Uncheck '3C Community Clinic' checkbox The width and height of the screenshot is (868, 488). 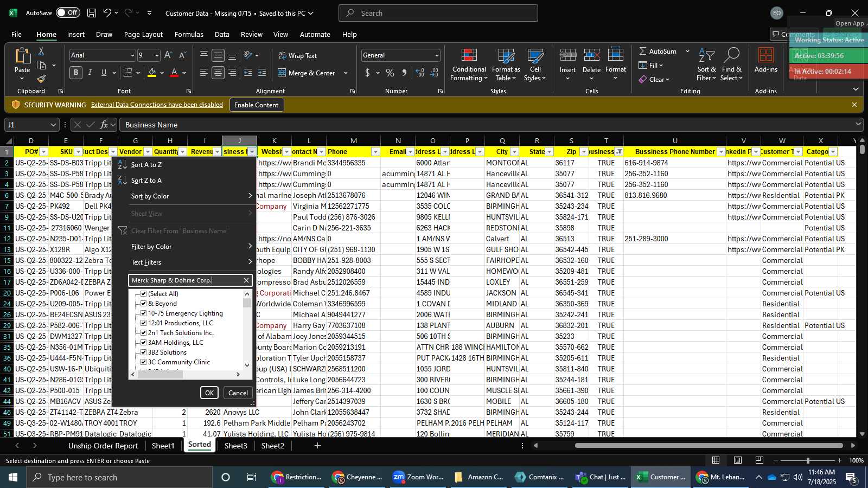pyautogui.click(x=144, y=362)
